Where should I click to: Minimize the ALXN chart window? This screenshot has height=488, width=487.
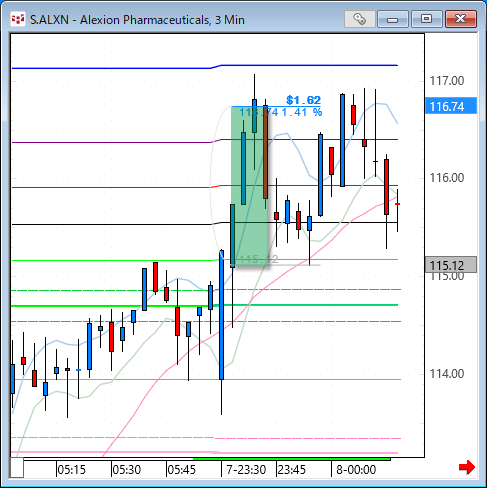(x=393, y=19)
